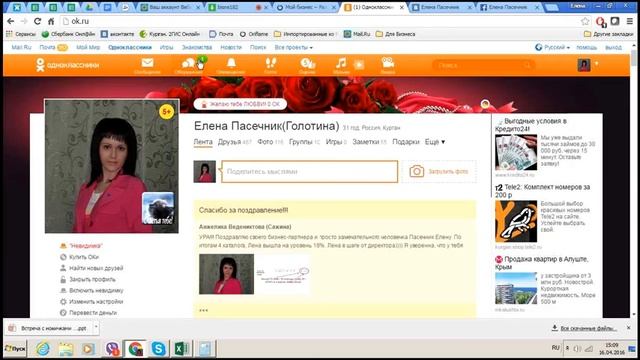Open Chrome menu hamburger icon
Viewport: 640px width, 360px height.
point(629,21)
